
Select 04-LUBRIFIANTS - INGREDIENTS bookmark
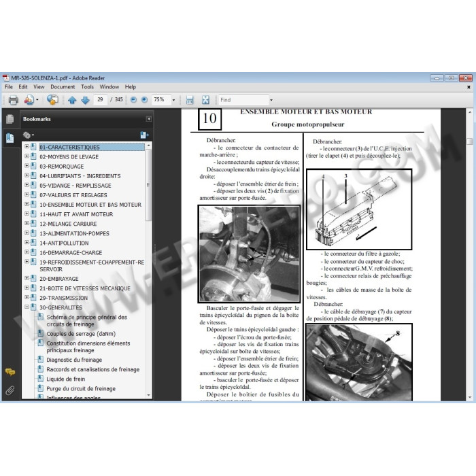[80, 176]
